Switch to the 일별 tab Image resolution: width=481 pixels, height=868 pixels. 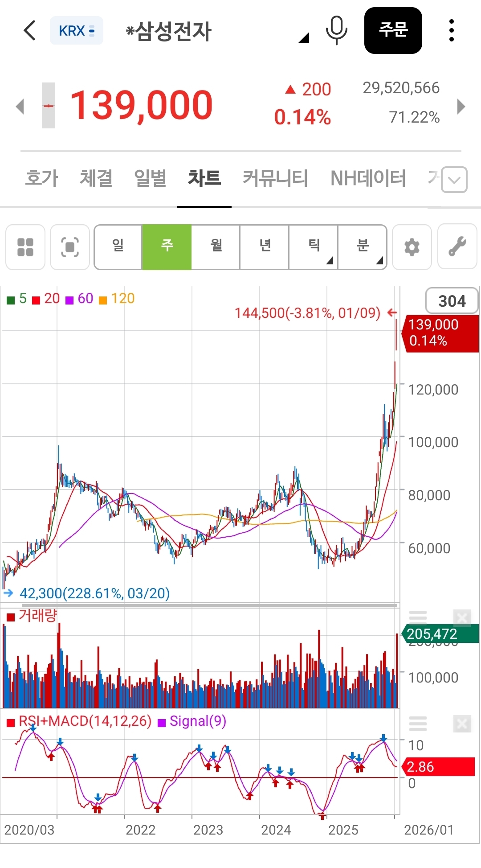150,178
